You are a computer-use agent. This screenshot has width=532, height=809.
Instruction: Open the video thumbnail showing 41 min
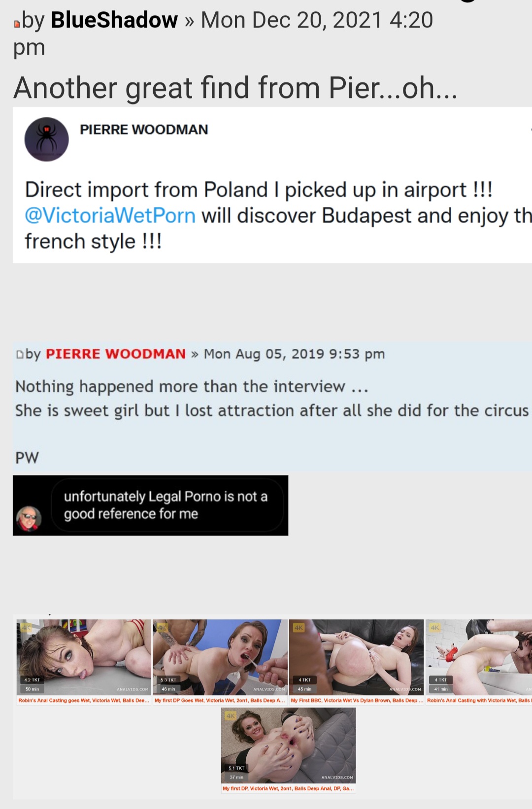tap(479, 657)
